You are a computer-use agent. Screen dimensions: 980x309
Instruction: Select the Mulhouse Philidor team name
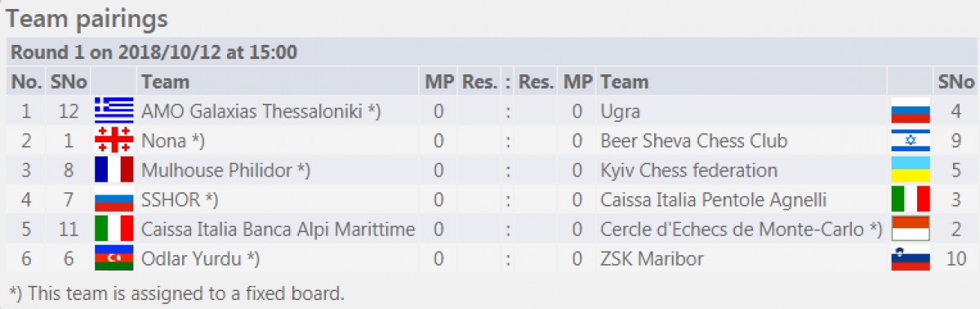tap(226, 170)
